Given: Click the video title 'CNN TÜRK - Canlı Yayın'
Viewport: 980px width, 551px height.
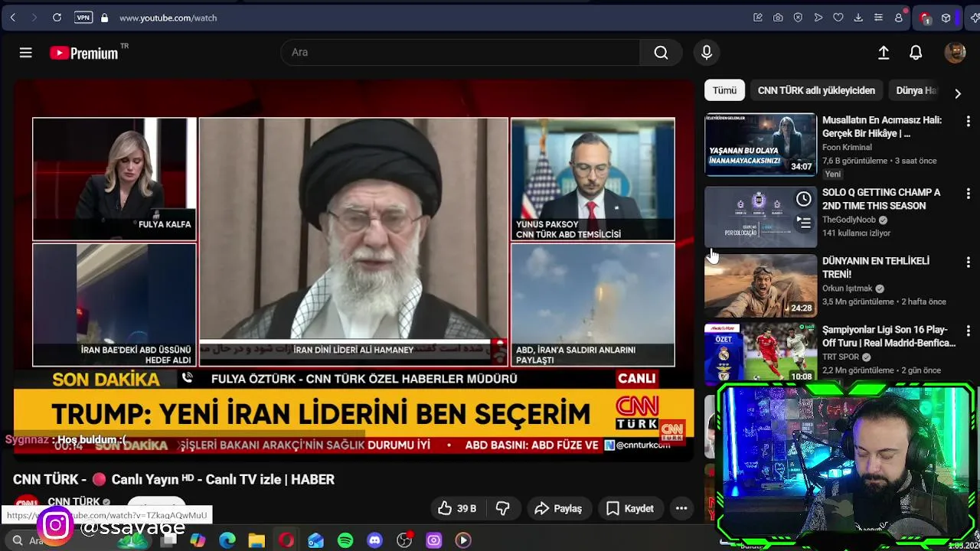Looking at the screenshot, I should (174, 480).
